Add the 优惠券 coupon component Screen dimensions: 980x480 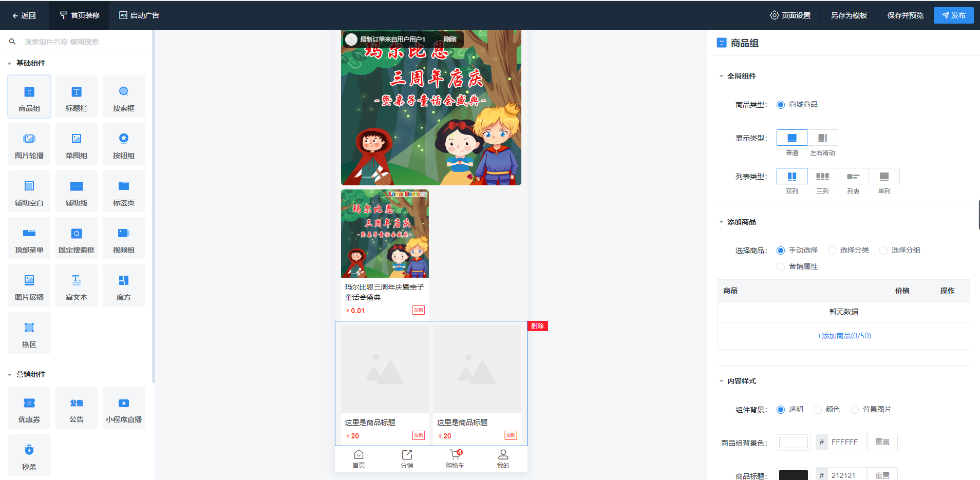29,408
